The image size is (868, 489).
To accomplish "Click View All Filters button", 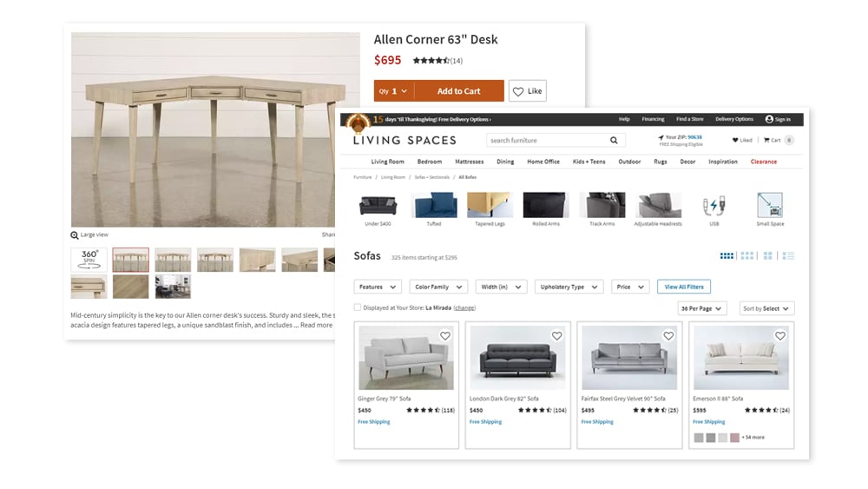I will [x=684, y=287].
